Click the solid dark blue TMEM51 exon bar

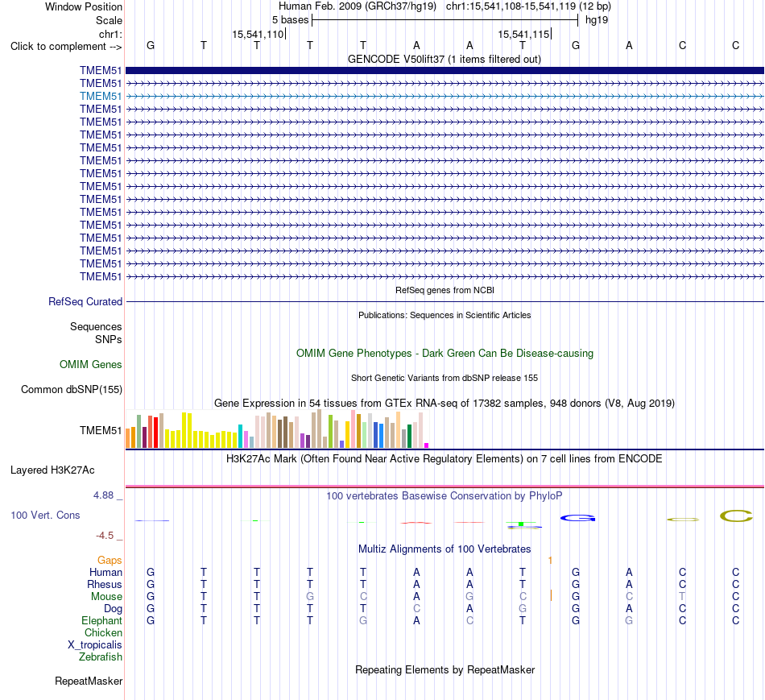(445, 70)
